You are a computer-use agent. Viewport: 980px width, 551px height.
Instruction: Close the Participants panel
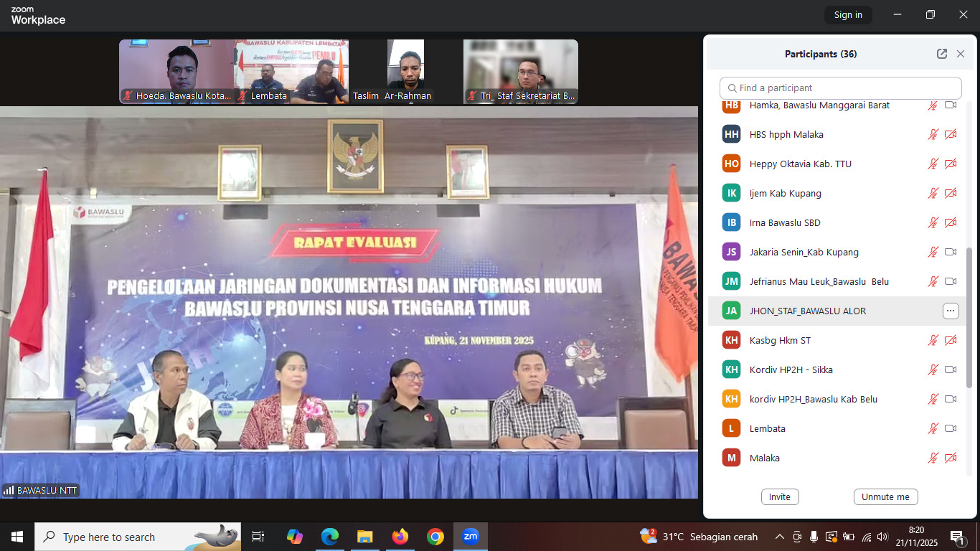pyautogui.click(x=961, y=54)
